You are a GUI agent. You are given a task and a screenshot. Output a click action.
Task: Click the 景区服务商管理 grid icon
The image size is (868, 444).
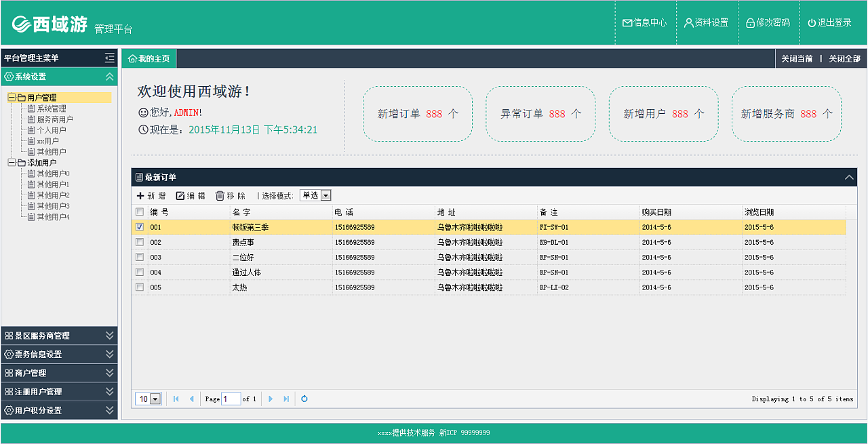click(x=9, y=336)
